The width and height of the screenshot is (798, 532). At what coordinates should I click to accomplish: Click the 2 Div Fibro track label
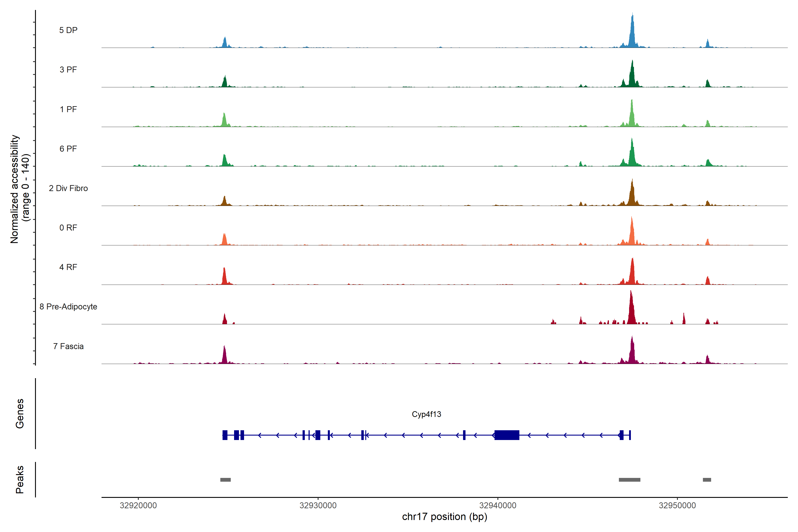[x=68, y=188]
